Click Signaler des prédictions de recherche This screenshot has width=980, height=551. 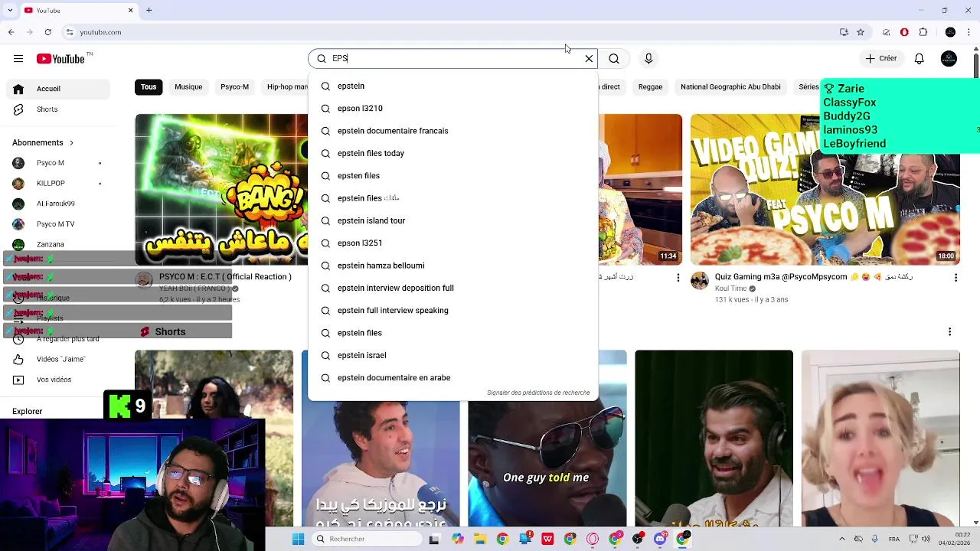(538, 393)
